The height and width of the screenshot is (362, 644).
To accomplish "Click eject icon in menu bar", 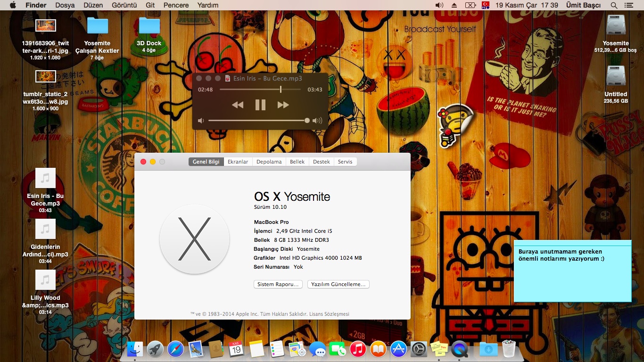I will coord(454,5).
